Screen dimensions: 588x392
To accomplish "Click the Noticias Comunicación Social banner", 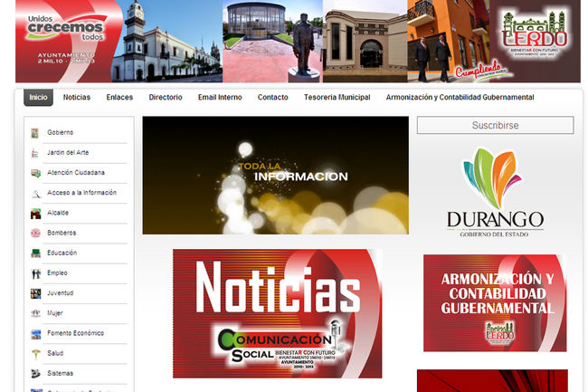I will pos(277,313).
